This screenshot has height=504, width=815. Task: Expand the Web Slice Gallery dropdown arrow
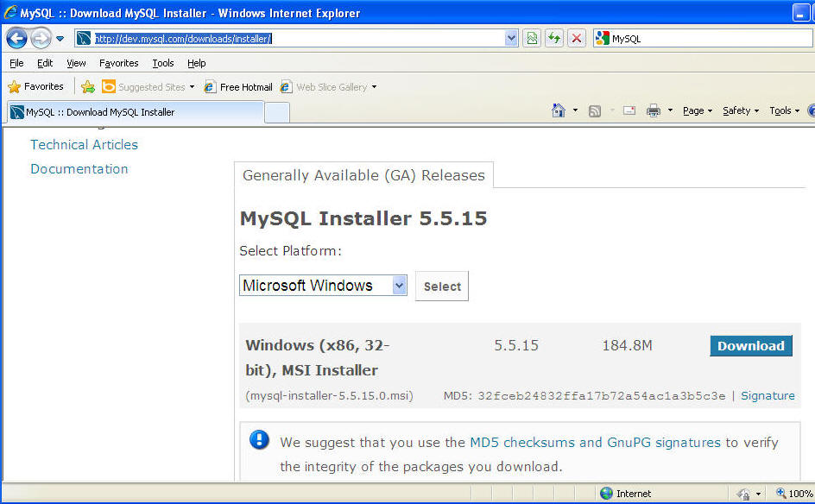pos(374,87)
